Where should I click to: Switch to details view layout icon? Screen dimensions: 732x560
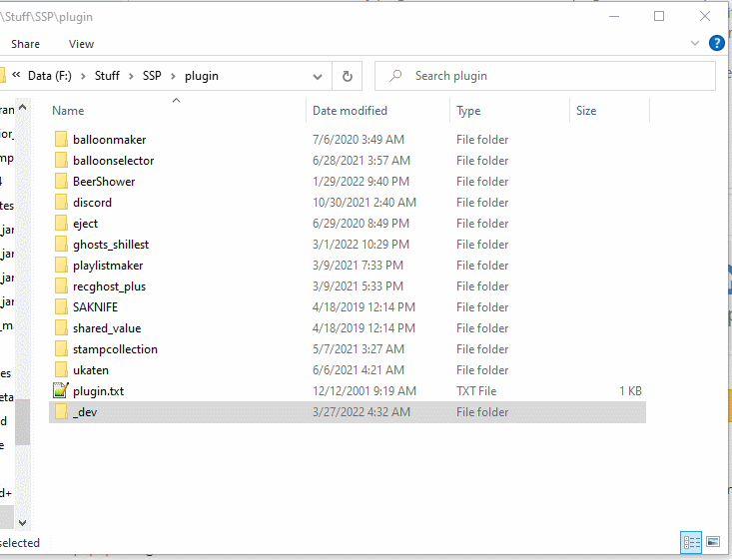691,542
